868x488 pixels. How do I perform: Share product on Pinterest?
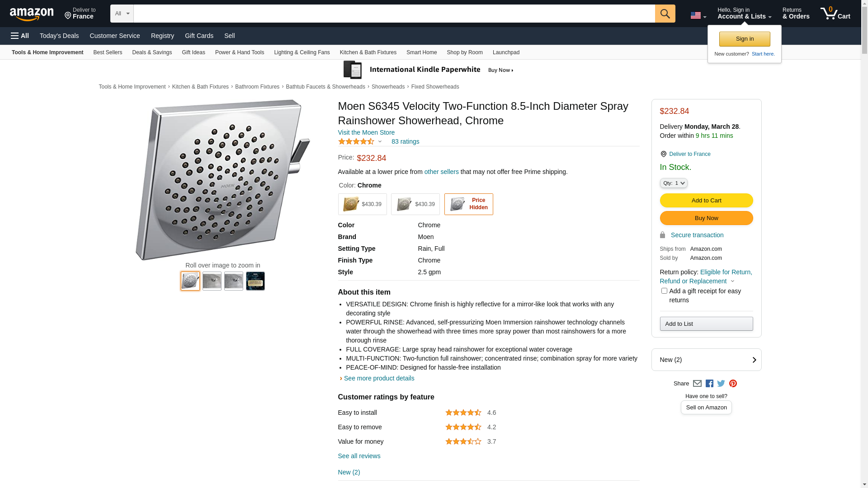[733, 384]
